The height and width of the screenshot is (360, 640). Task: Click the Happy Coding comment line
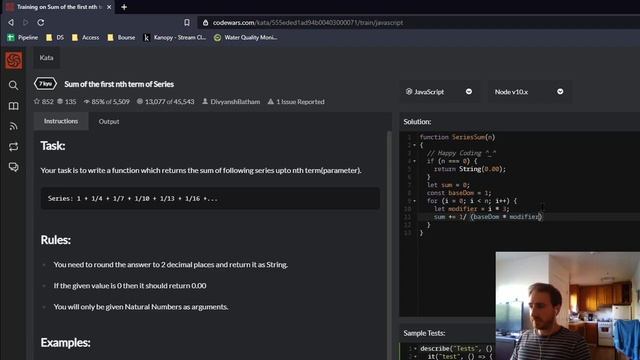coord(461,153)
